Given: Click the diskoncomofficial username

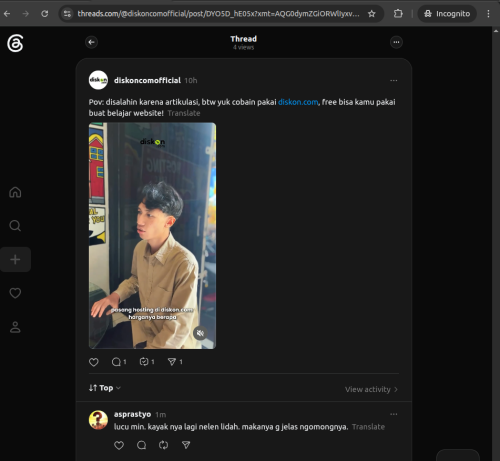Looking at the screenshot, I should 147,80.
